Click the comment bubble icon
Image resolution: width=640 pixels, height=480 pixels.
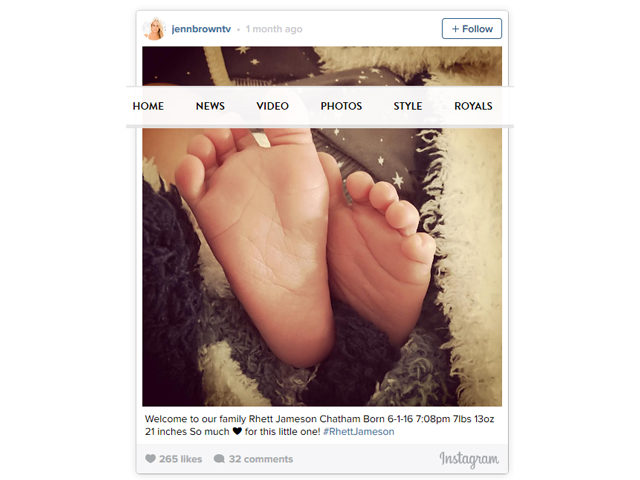[x=219, y=459]
